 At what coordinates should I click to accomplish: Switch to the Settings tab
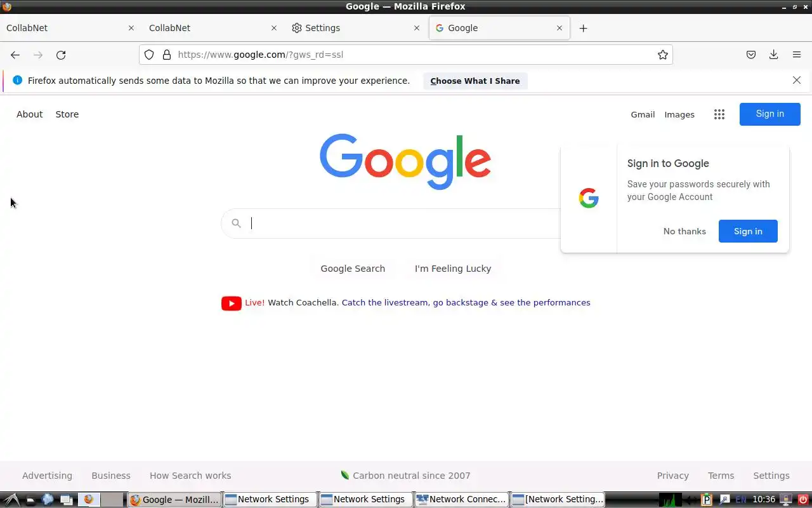tap(356, 28)
